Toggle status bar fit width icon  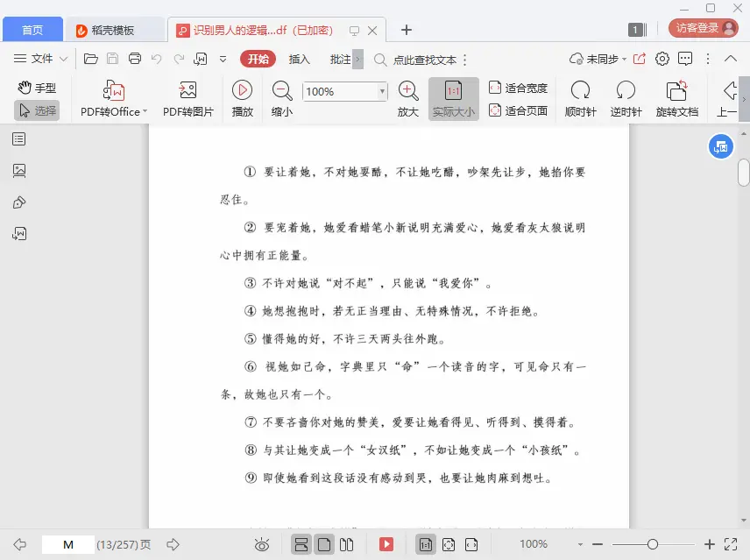pyautogui.click(x=471, y=544)
